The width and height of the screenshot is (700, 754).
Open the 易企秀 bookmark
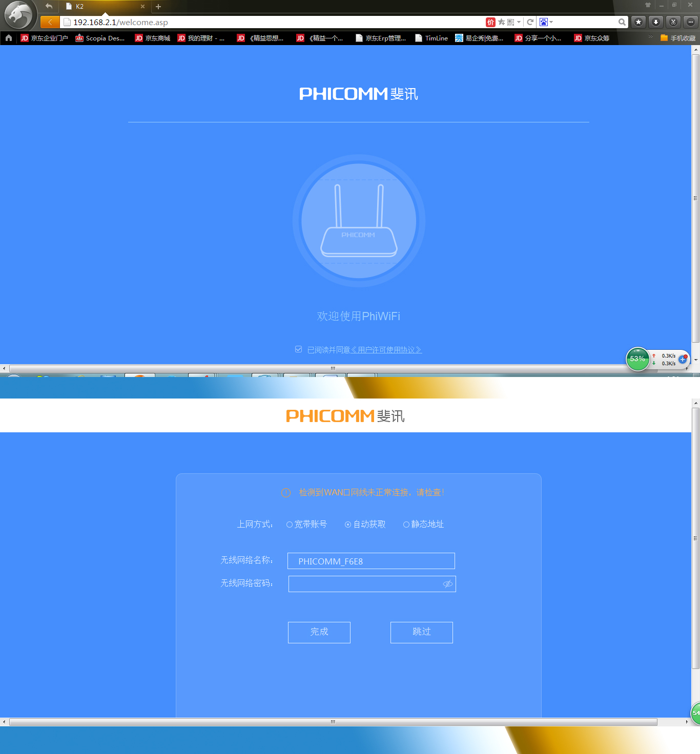point(479,38)
